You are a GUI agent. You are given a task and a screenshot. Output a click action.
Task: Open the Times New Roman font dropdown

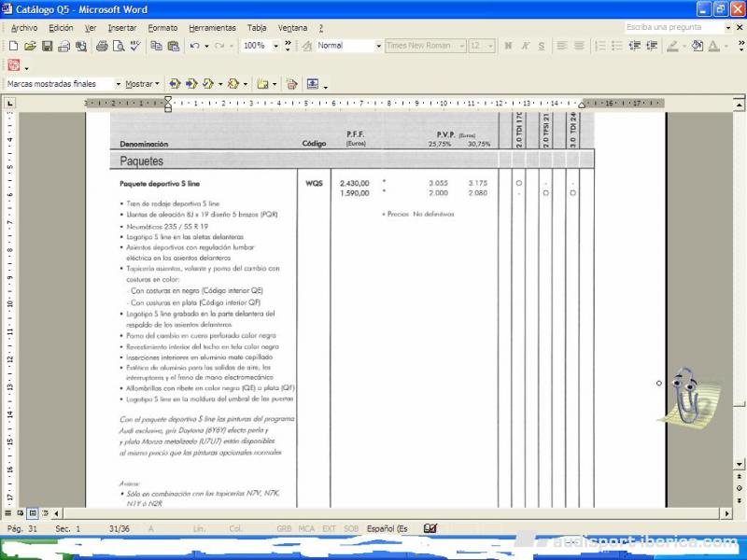461,46
